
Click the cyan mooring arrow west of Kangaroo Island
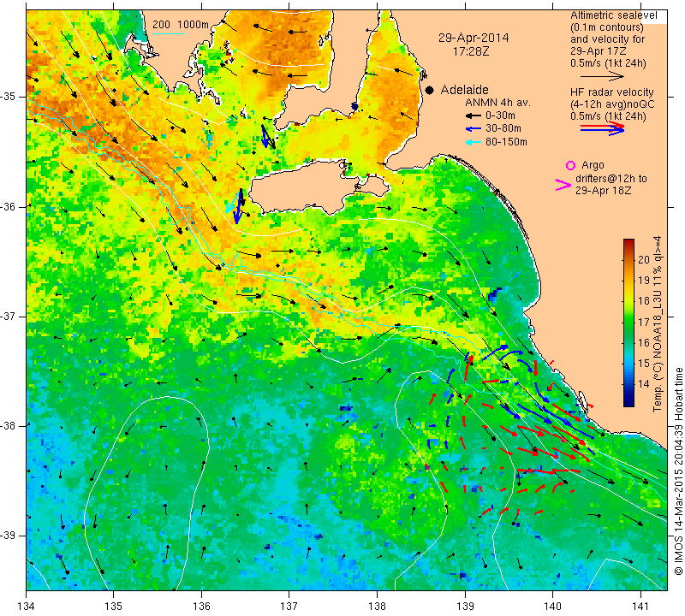tap(232, 203)
